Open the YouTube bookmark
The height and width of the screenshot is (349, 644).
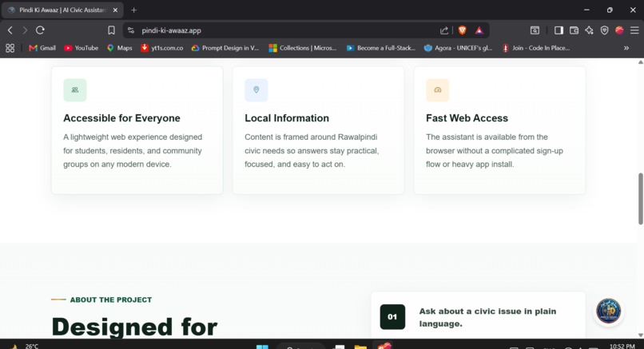coord(81,48)
